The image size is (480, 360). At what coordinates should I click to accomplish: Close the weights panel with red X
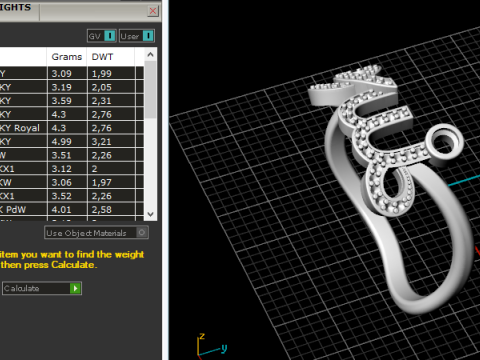point(153,11)
